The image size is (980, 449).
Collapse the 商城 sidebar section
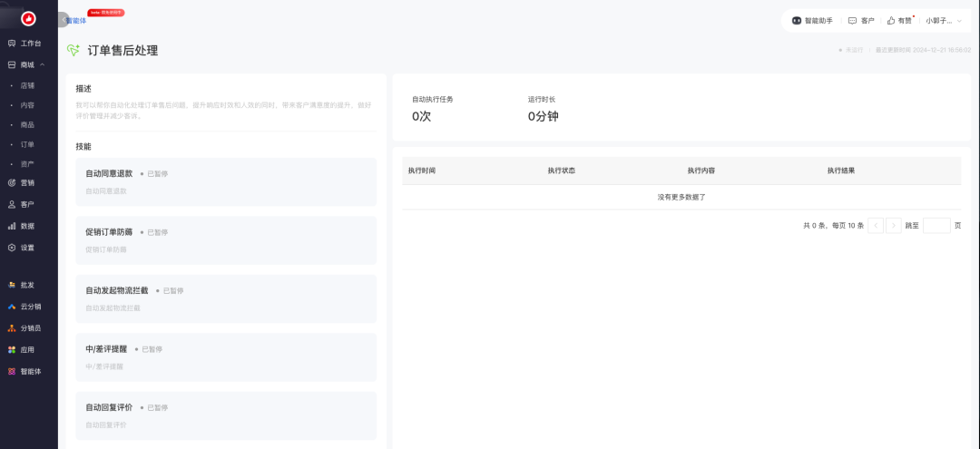[x=43, y=65]
